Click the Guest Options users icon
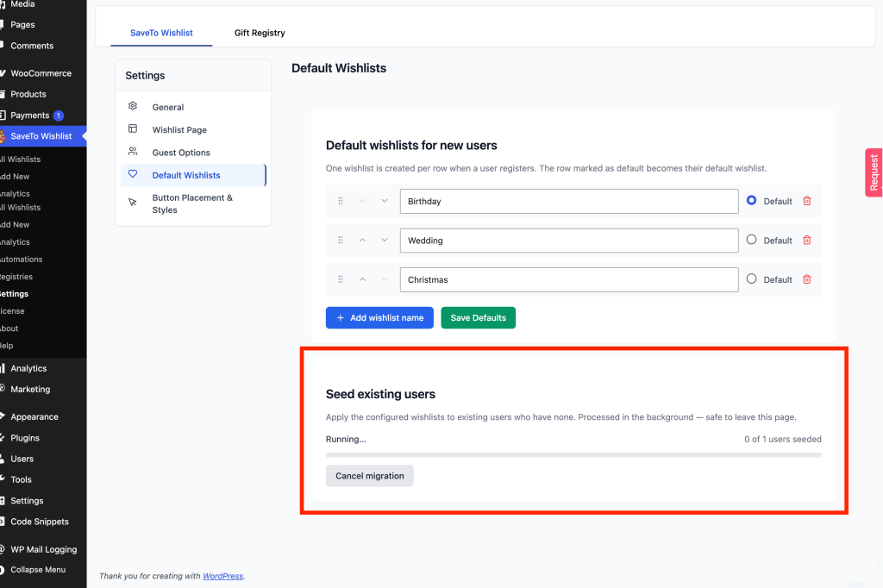The width and height of the screenshot is (883, 588). [x=133, y=151]
